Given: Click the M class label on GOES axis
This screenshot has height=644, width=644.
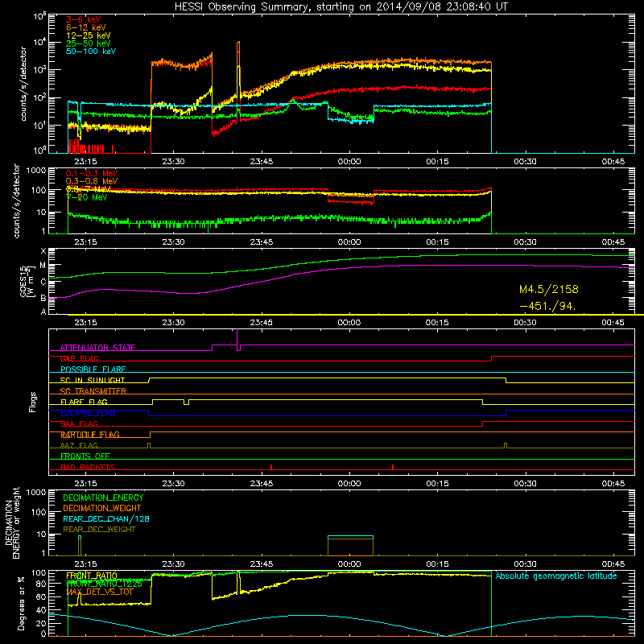Looking at the screenshot, I should click(x=43, y=266).
